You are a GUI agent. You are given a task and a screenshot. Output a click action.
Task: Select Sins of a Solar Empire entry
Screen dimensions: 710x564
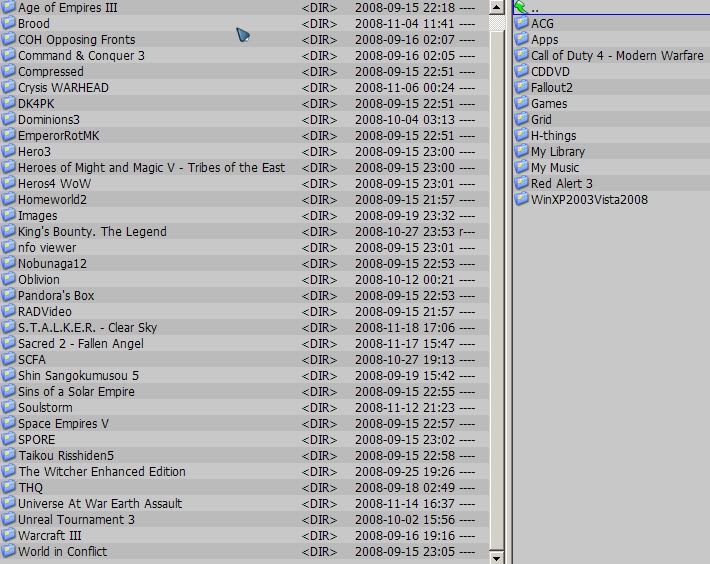click(x=77, y=392)
